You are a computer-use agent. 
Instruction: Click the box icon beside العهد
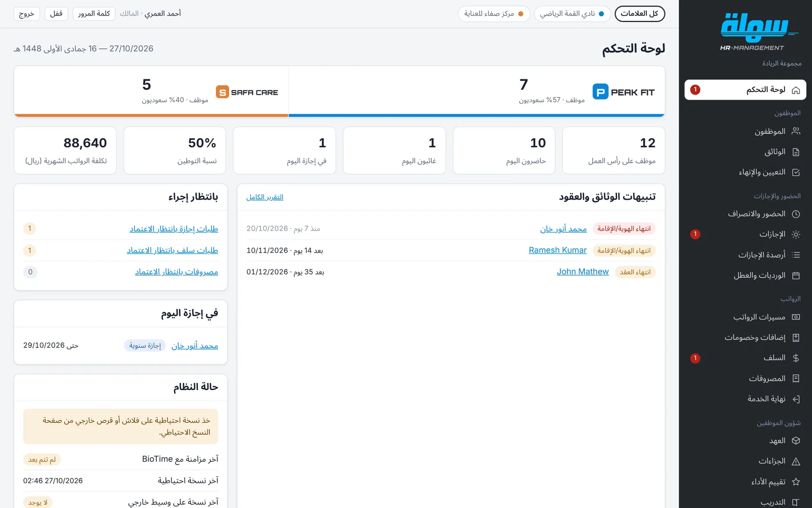click(x=796, y=441)
